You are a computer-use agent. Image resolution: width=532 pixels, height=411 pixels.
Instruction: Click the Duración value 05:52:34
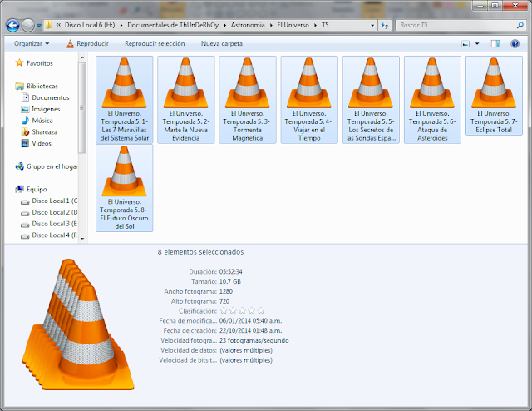(x=231, y=271)
